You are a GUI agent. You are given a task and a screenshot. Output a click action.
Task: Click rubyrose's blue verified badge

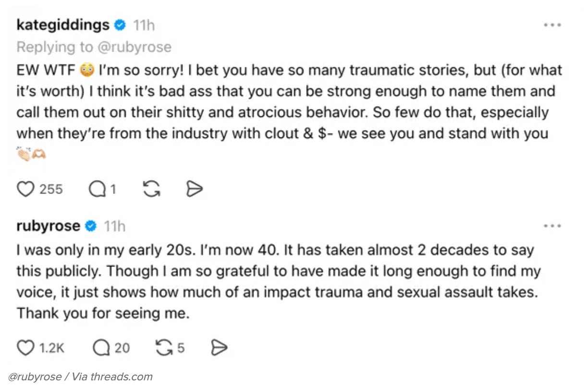(x=91, y=226)
